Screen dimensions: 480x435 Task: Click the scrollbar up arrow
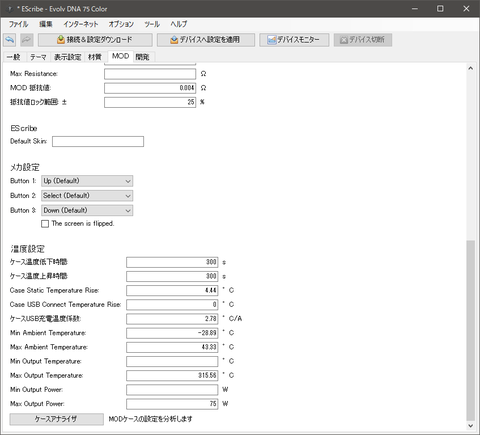point(470,68)
